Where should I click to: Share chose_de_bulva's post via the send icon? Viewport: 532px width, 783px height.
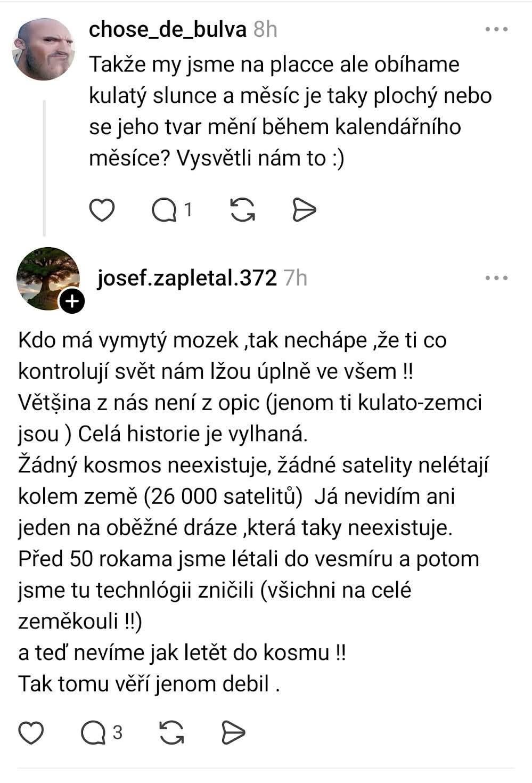coord(305,210)
